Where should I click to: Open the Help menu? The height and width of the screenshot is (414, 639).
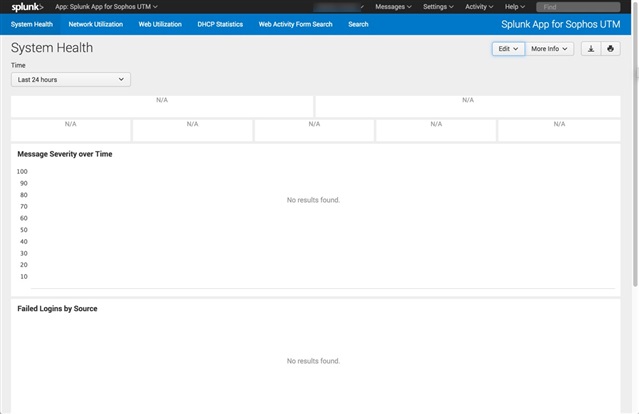tap(515, 7)
